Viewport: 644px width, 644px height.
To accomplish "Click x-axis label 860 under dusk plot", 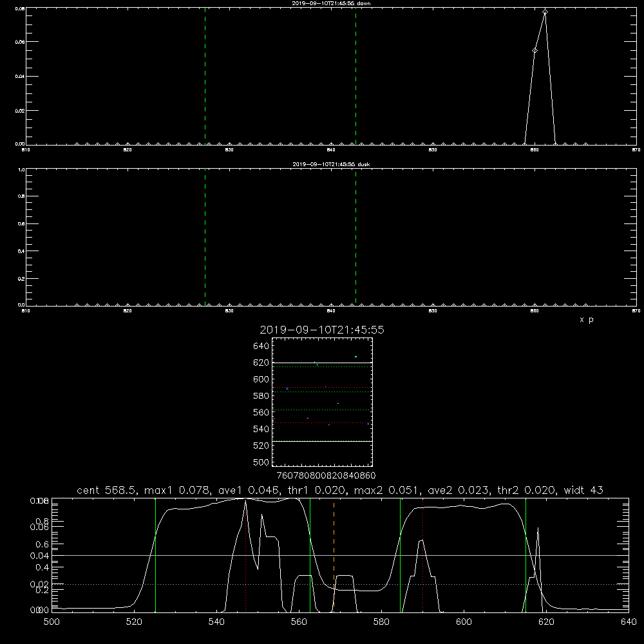I will (535, 311).
